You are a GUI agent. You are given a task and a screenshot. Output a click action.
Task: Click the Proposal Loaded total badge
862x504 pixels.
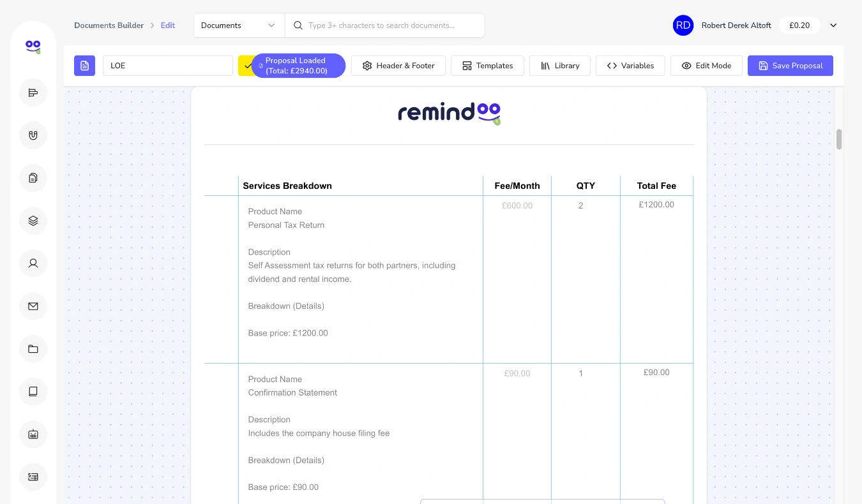(x=299, y=66)
